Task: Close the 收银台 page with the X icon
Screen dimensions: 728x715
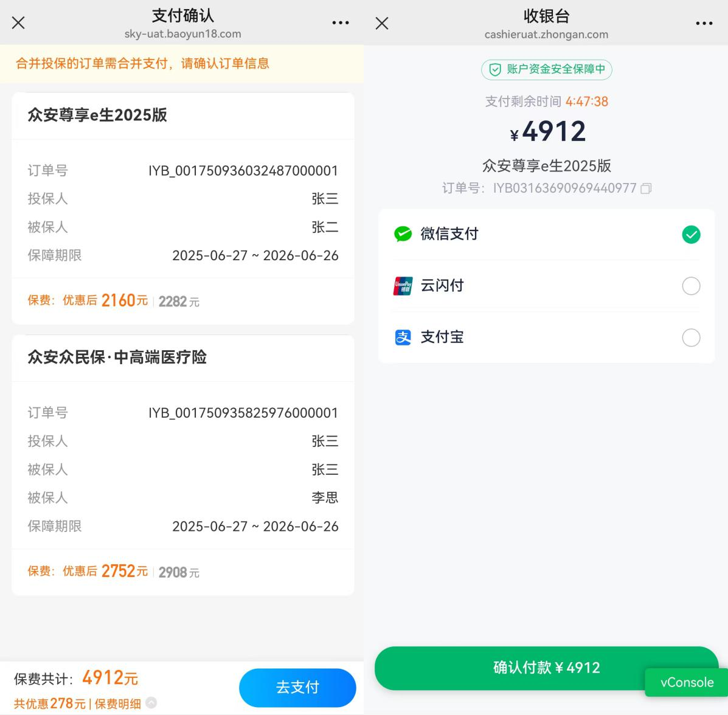Action: click(x=382, y=23)
